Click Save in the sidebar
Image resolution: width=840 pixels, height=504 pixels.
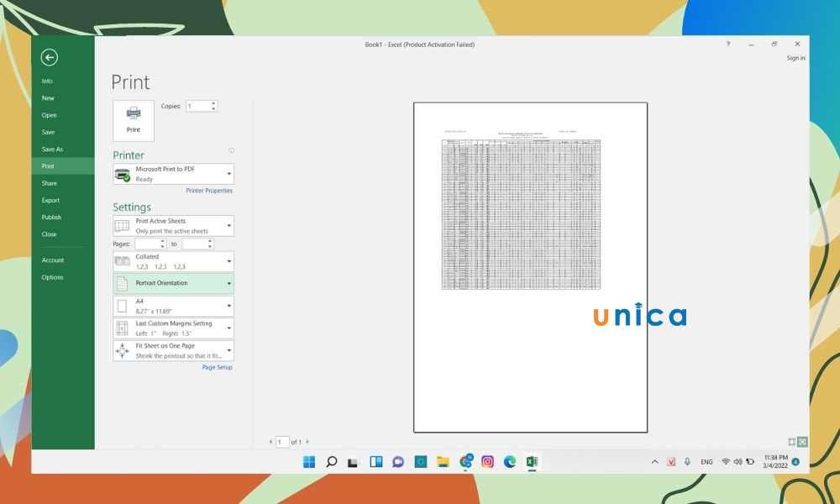(x=48, y=132)
